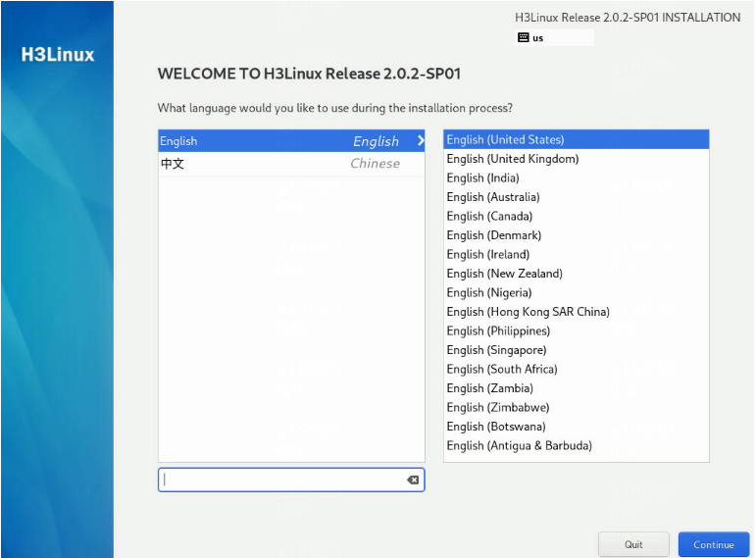Click the arrow chevron on the English row
This screenshot has width=756, height=558.
coord(421,140)
